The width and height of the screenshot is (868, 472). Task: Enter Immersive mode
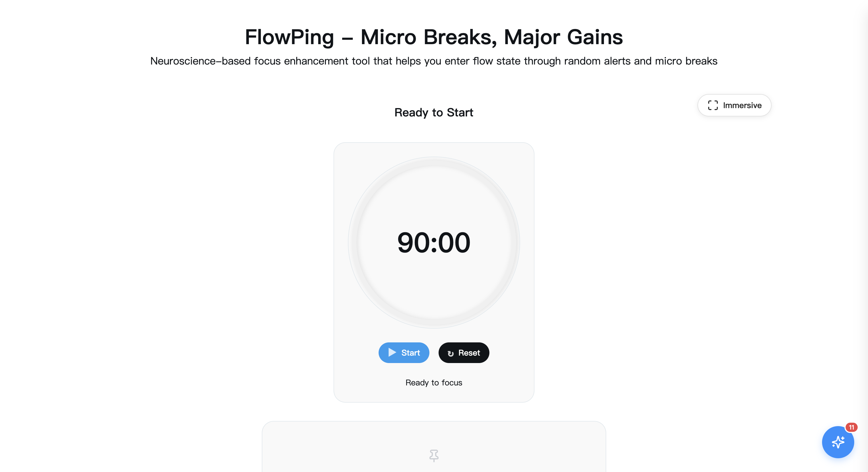(x=734, y=105)
